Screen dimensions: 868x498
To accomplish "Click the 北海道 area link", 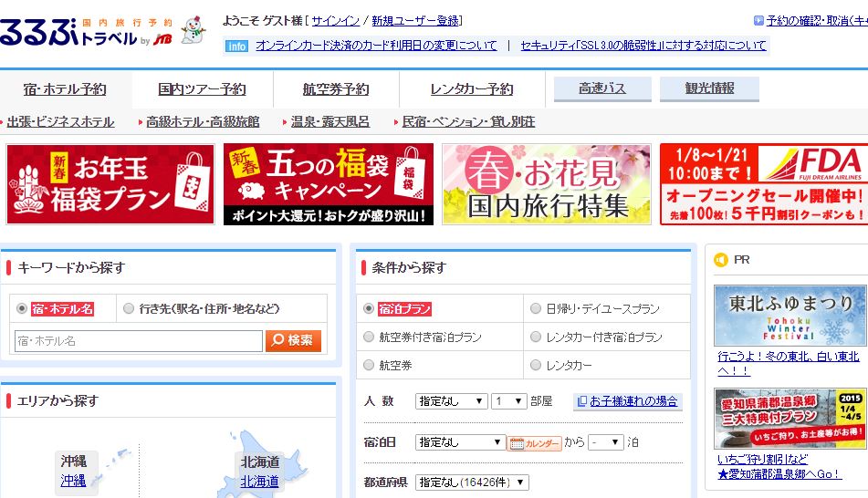I will [259, 482].
